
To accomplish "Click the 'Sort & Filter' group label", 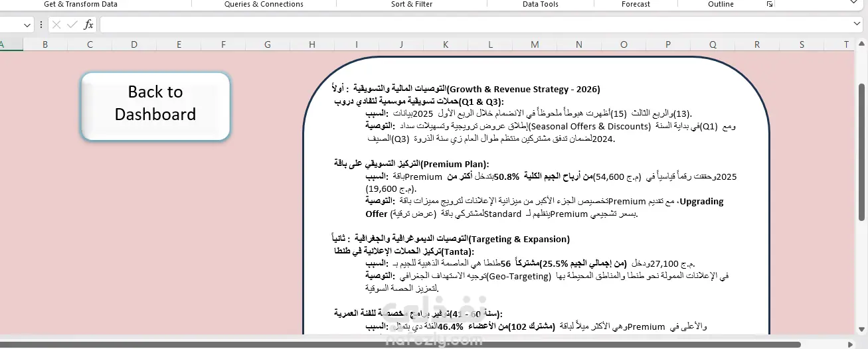I will tap(412, 4).
